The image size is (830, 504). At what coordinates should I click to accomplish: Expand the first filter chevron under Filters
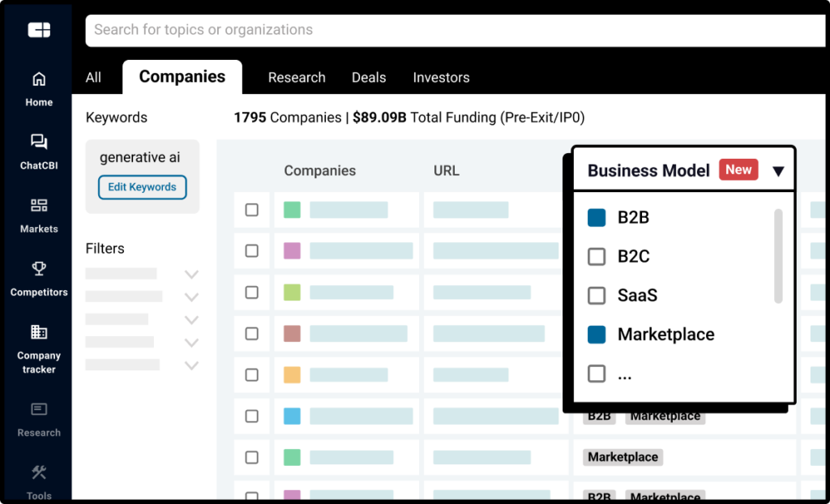191,275
